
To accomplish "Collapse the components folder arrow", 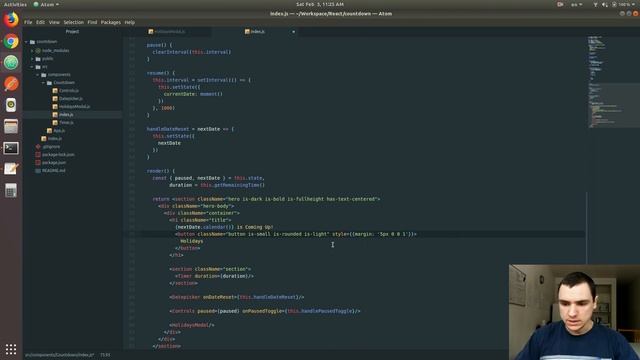I will (38, 75).
